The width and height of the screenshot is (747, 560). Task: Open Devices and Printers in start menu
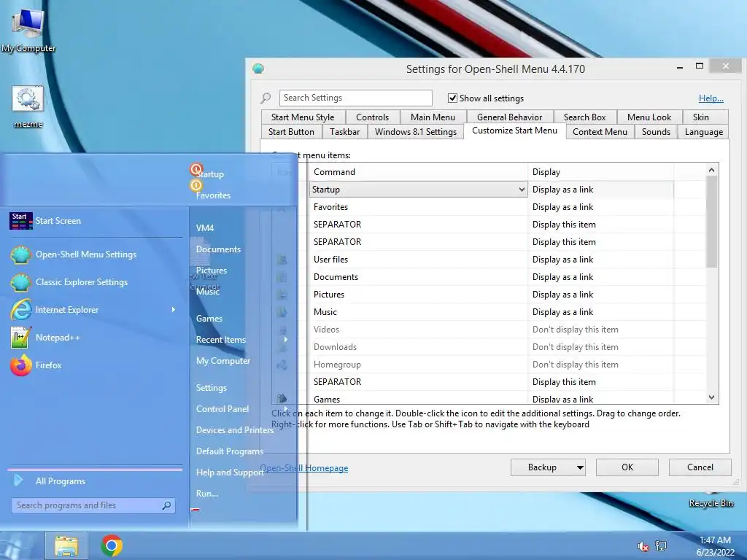pos(234,430)
